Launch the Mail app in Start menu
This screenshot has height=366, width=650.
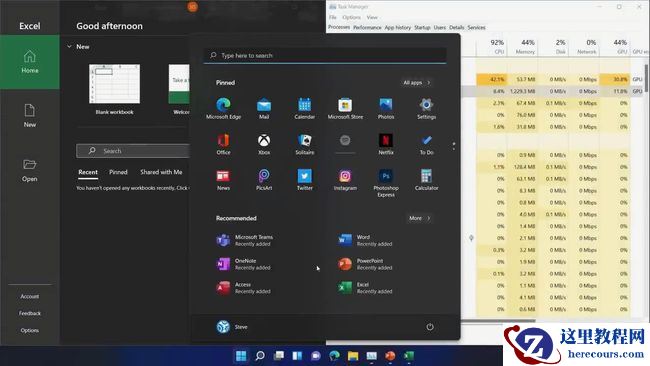click(x=264, y=109)
